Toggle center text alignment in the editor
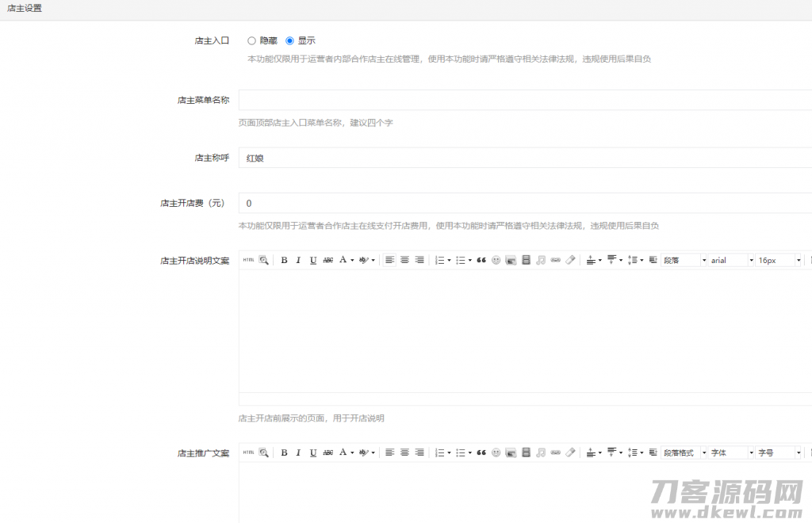The image size is (812, 523). pos(404,260)
